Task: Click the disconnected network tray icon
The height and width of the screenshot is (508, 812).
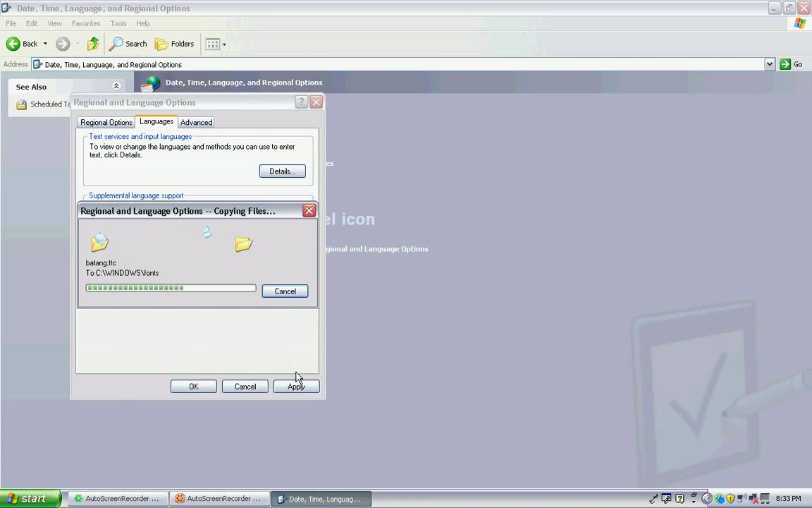Action: [x=753, y=500]
